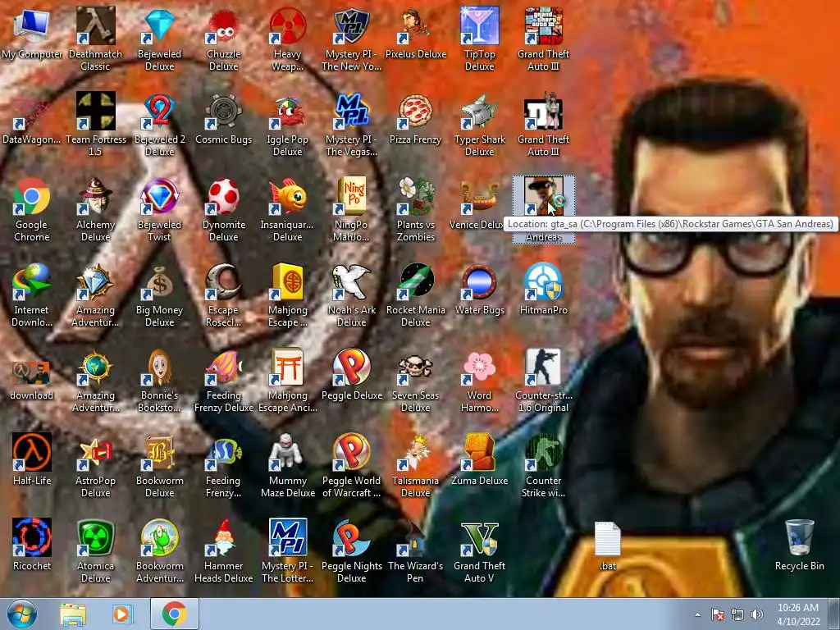The image size is (840, 630).
Task: Open the Windows Start menu orb
Action: [x=22, y=614]
